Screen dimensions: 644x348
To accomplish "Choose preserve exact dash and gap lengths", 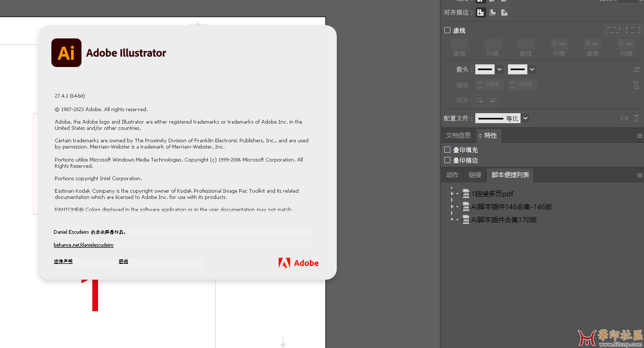I will click(612, 30).
